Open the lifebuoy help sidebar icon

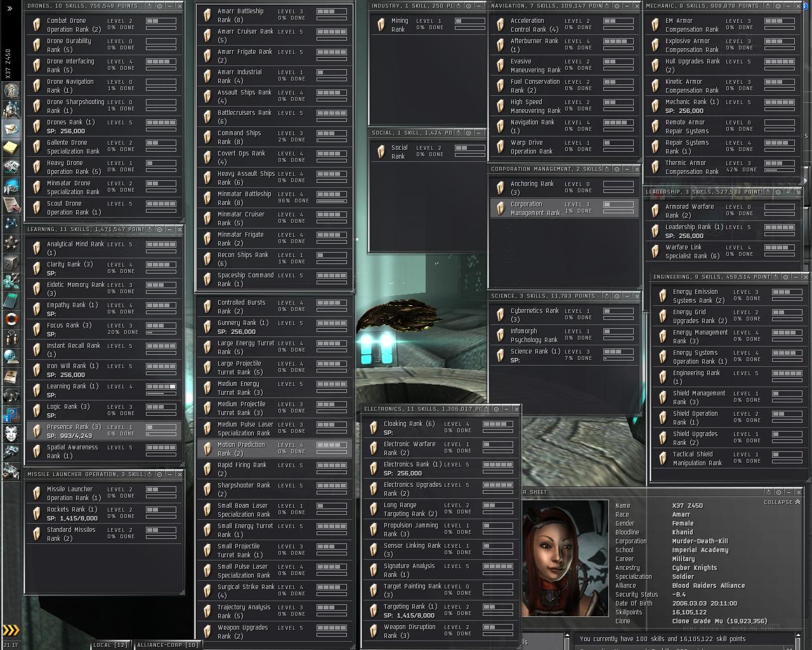click(x=12, y=319)
